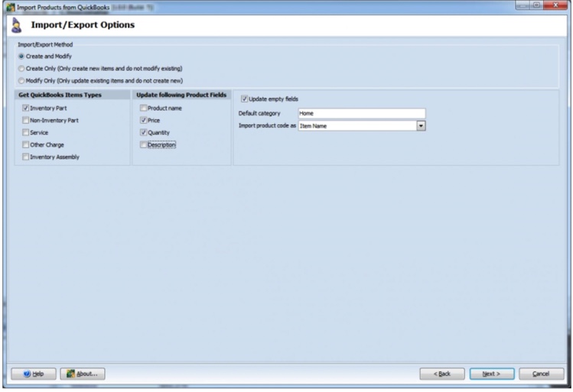573x392 pixels.
Task: Maximize the Import Products window
Action: 536,5
